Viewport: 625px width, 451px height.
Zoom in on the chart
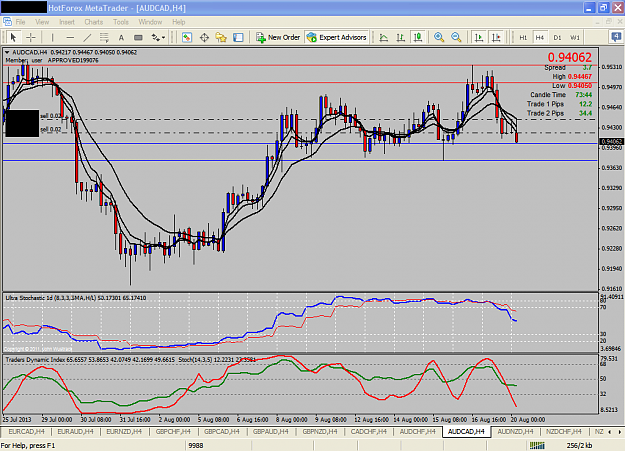pos(439,37)
